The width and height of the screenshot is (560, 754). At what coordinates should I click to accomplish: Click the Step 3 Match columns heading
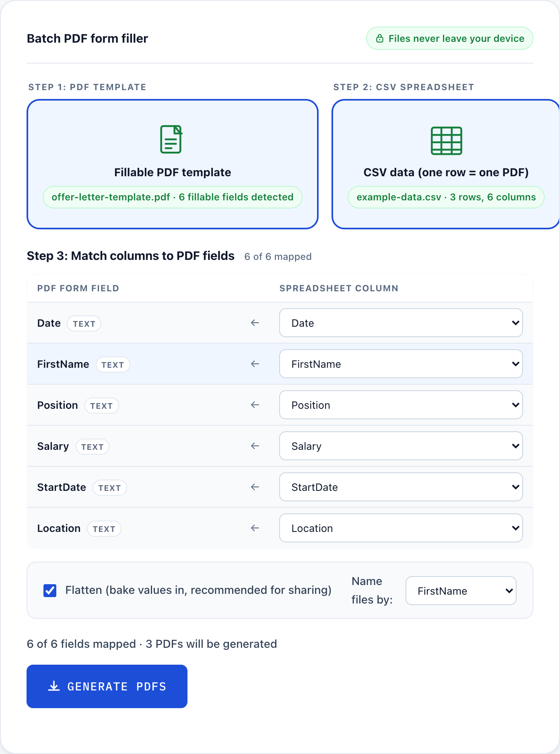[x=131, y=256]
